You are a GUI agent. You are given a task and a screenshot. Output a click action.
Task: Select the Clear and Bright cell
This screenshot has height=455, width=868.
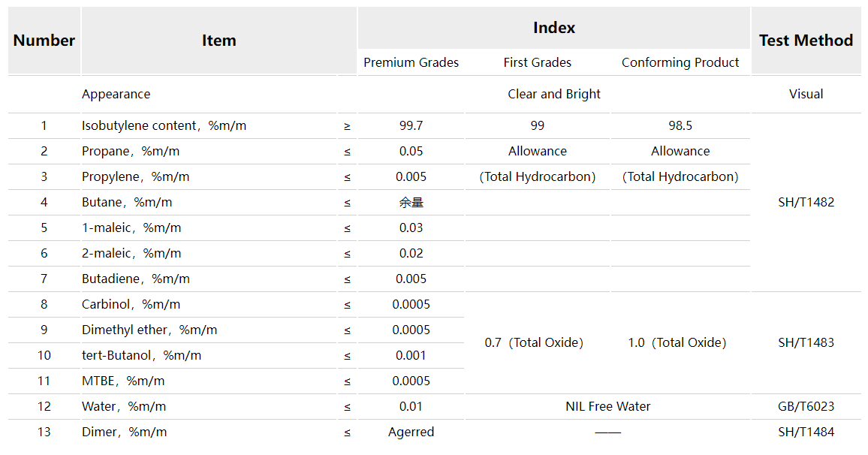pyautogui.click(x=553, y=94)
